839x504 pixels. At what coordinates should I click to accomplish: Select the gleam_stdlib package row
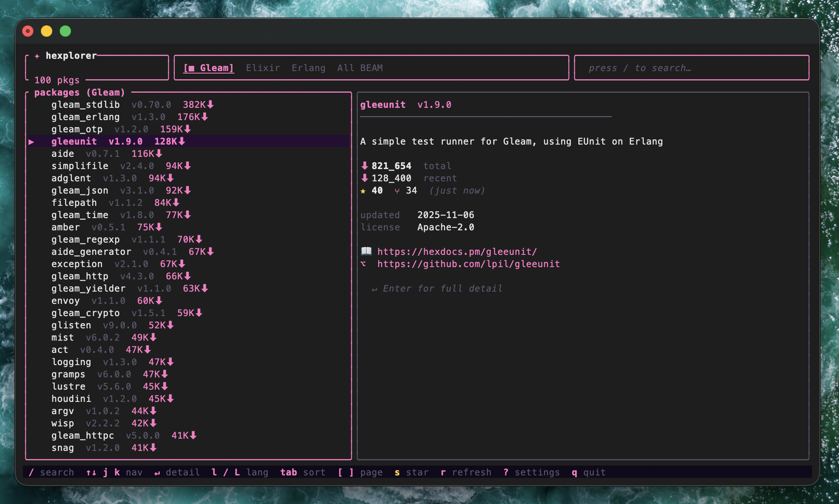189,105
